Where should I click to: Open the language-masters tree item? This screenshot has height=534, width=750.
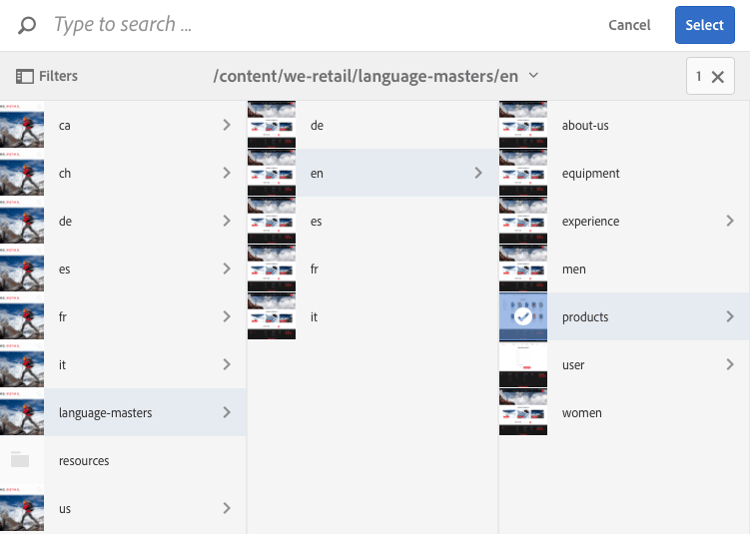coord(106,412)
